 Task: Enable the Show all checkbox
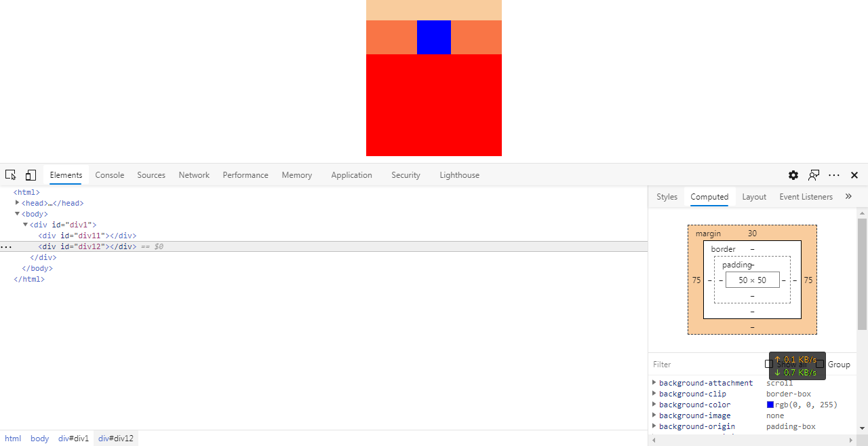click(769, 364)
